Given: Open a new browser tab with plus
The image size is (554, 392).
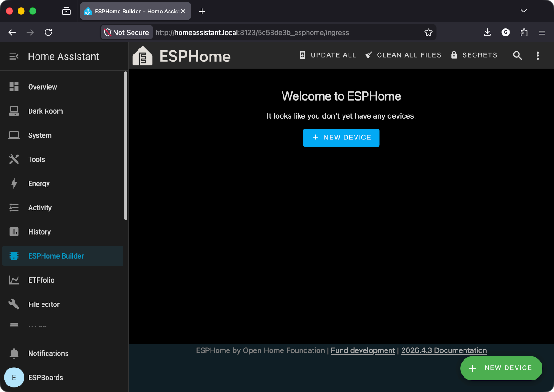Looking at the screenshot, I should point(202,11).
